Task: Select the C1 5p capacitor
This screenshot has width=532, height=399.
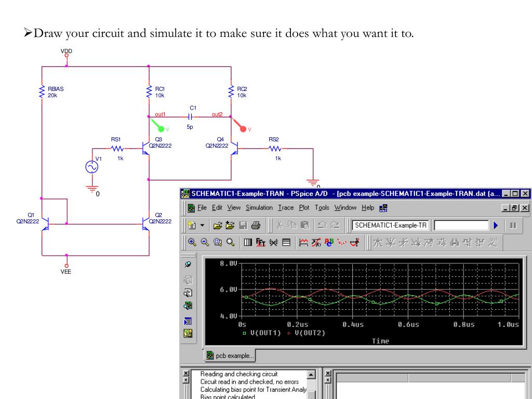Action: point(190,117)
